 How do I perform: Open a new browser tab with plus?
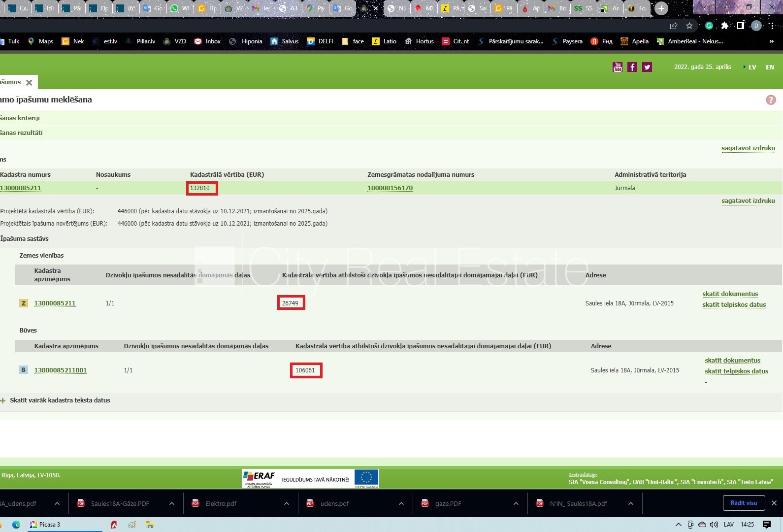pyautogui.click(x=661, y=8)
